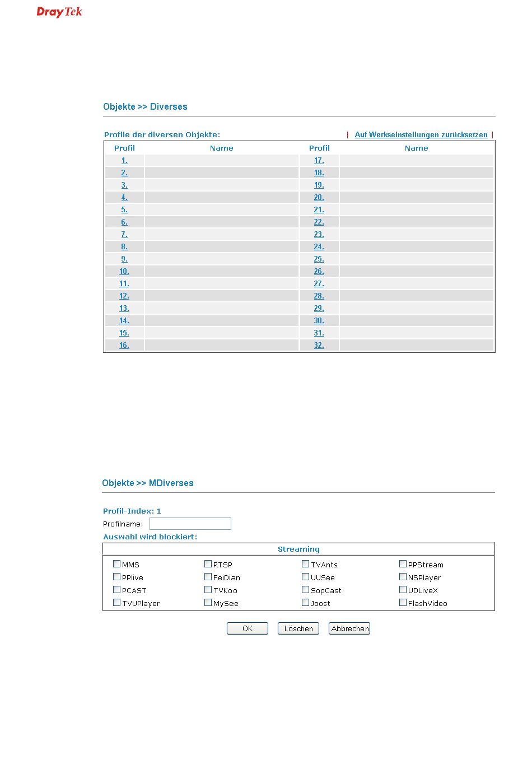
Task: Open profile link 29.
Action: pos(319,309)
